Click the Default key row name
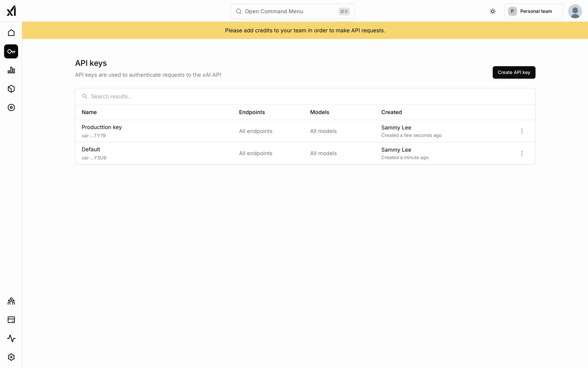588x368 pixels. [91, 150]
